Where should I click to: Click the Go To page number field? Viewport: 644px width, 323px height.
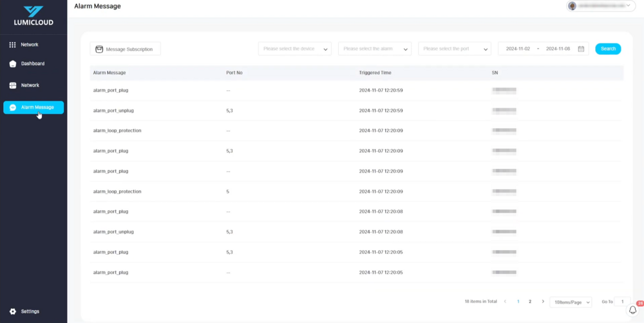click(622, 302)
